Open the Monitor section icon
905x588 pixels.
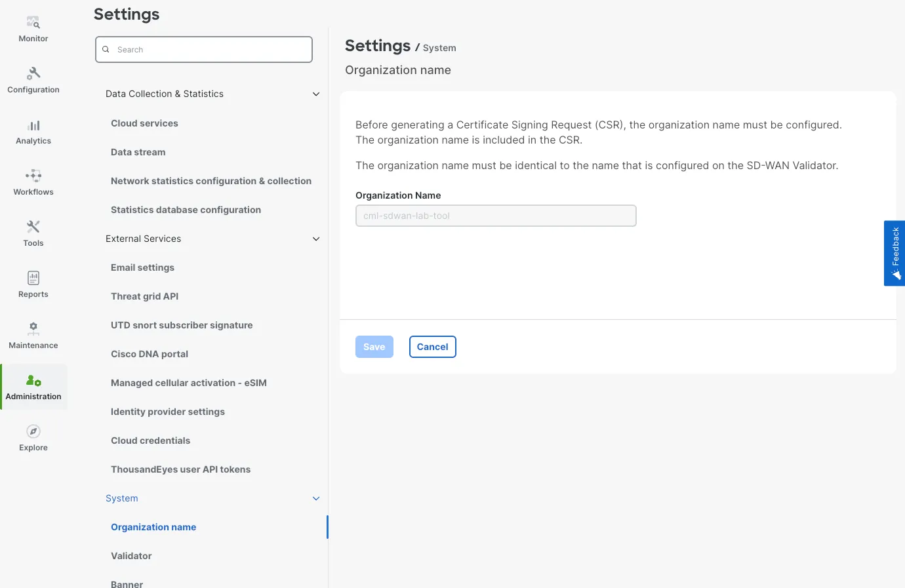(33, 23)
